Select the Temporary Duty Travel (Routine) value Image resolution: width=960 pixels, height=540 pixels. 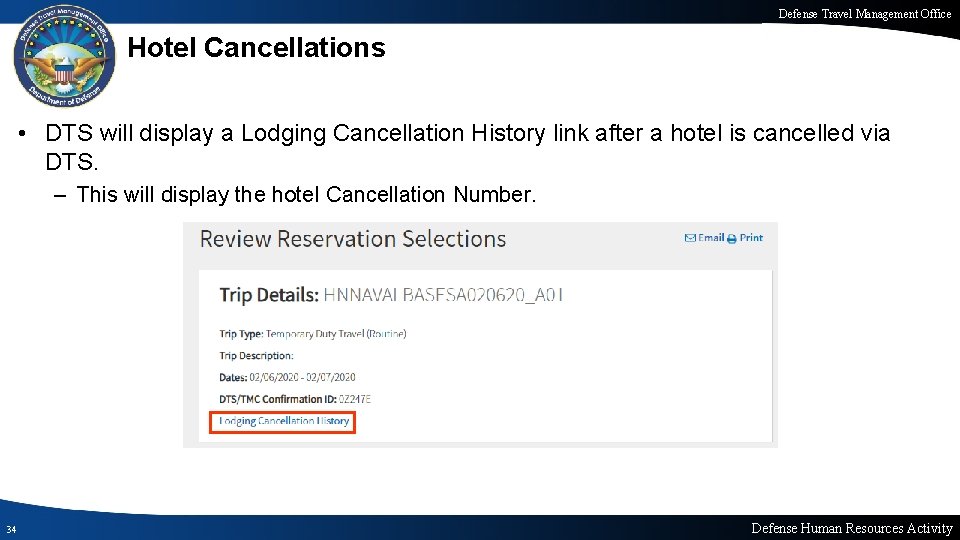[x=336, y=334]
